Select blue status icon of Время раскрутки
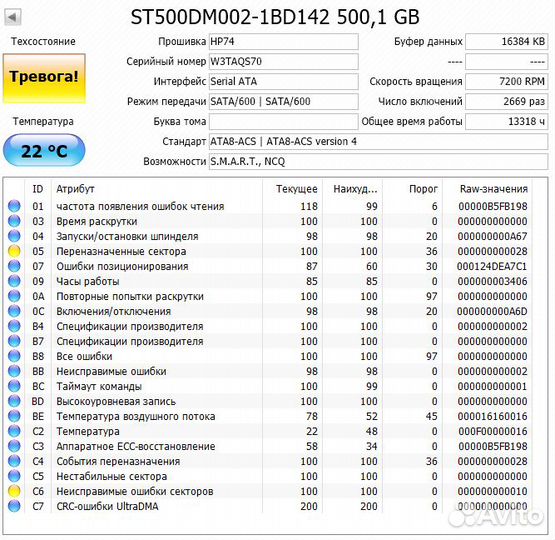 [x=14, y=221]
